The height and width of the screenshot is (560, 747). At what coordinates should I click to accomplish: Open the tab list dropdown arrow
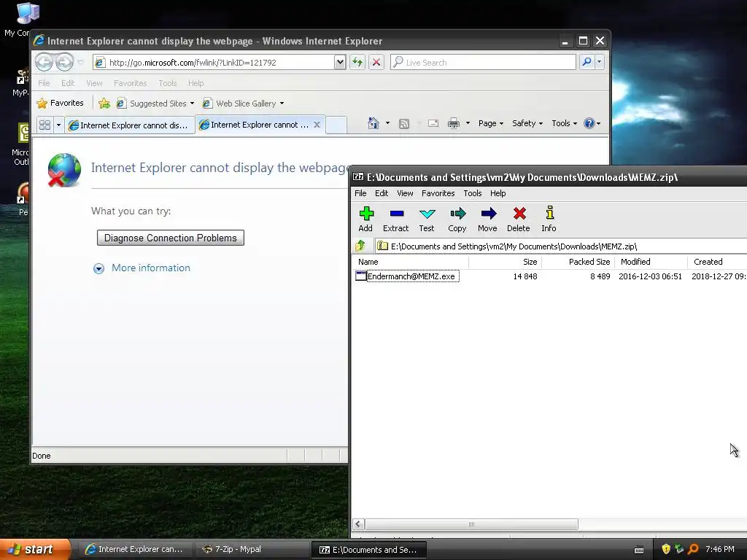[58, 125]
